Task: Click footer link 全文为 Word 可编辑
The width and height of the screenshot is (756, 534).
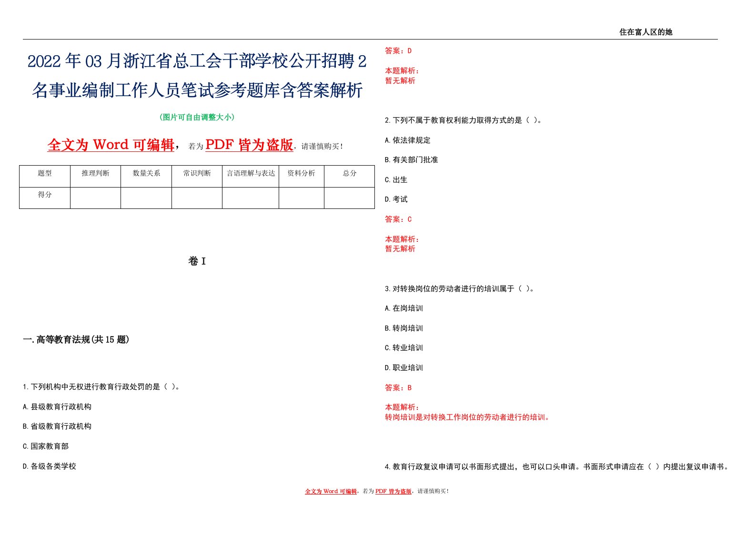Action: click(x=331, y=491)
